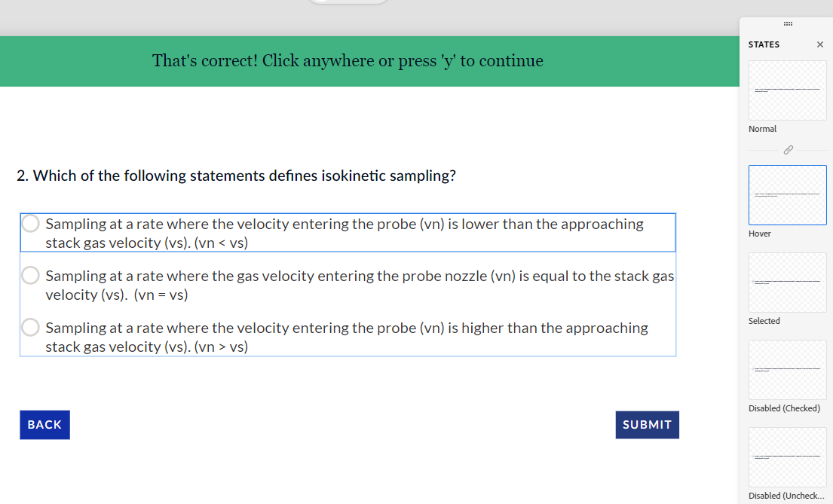Open the Disabled (Unchecked) state thumbnail
Screen dimensions: 833x504
787,457
